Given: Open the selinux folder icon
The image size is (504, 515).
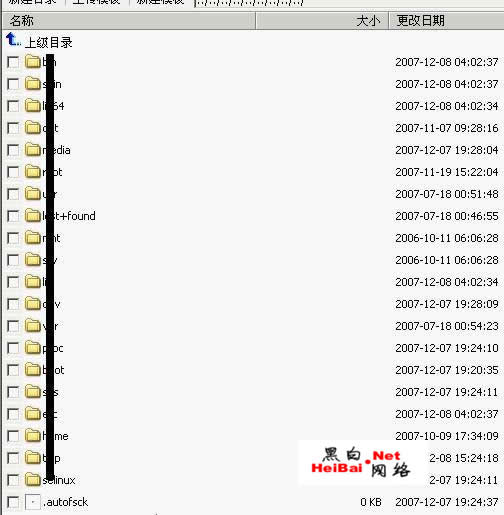Looking at the screenshot, I should click(x=33, y=480).
